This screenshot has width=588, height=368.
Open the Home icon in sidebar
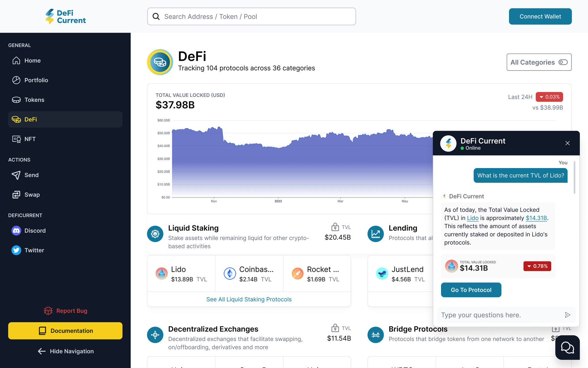point(16,60)
